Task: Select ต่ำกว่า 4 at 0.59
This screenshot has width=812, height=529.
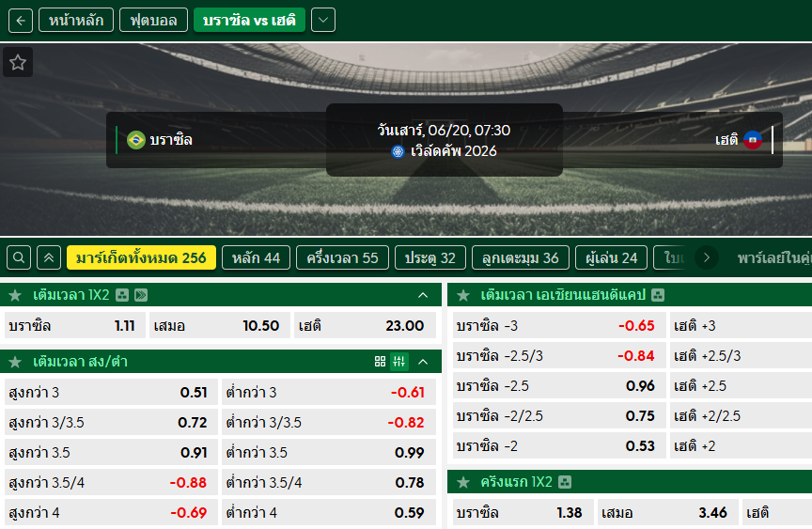Action: [329, 512]
